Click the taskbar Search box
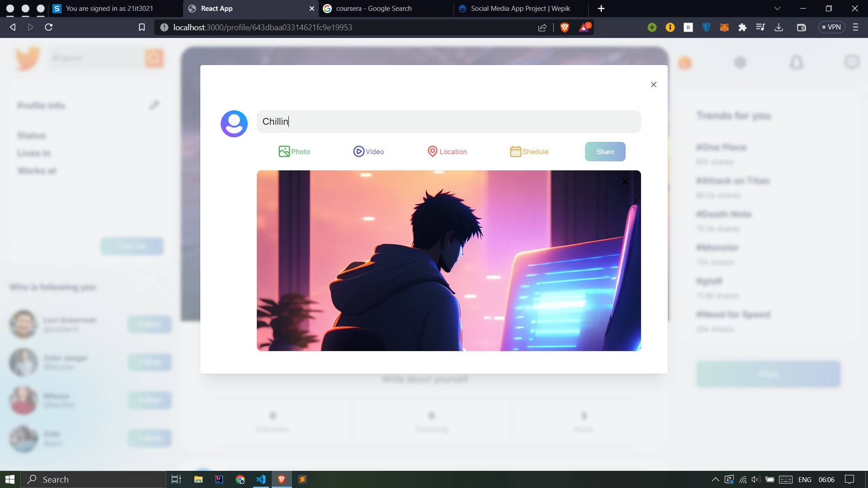Image resolution: width=868 pixels, height=488 pixels. tap(94, 479)
